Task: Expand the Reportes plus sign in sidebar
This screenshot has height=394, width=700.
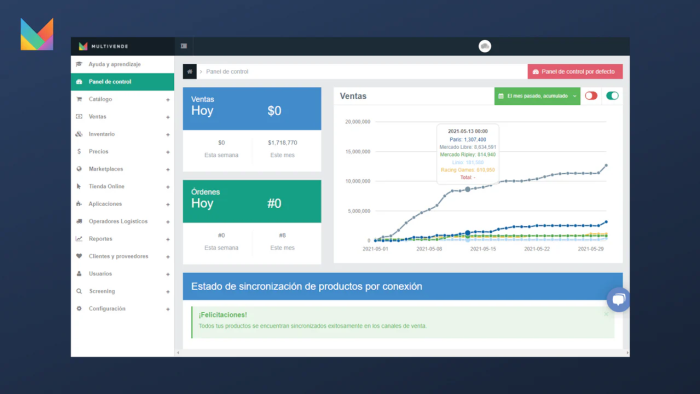Action: (168, 239)
